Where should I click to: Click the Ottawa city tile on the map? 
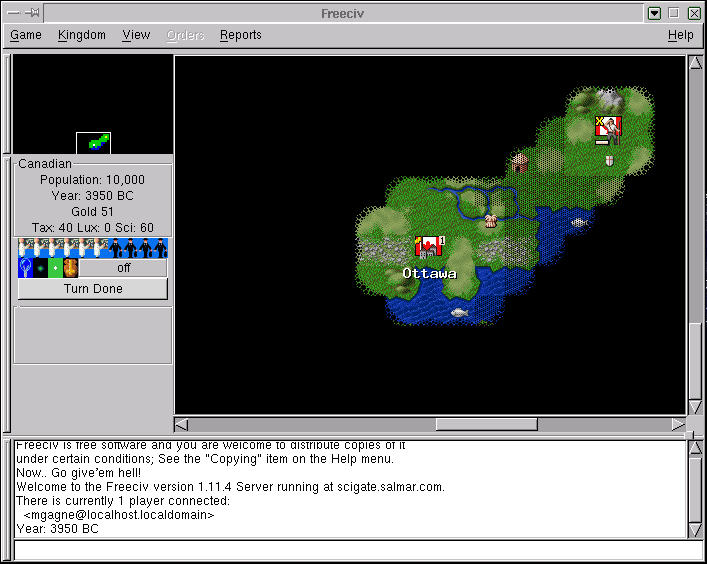[x=429, y=247]
